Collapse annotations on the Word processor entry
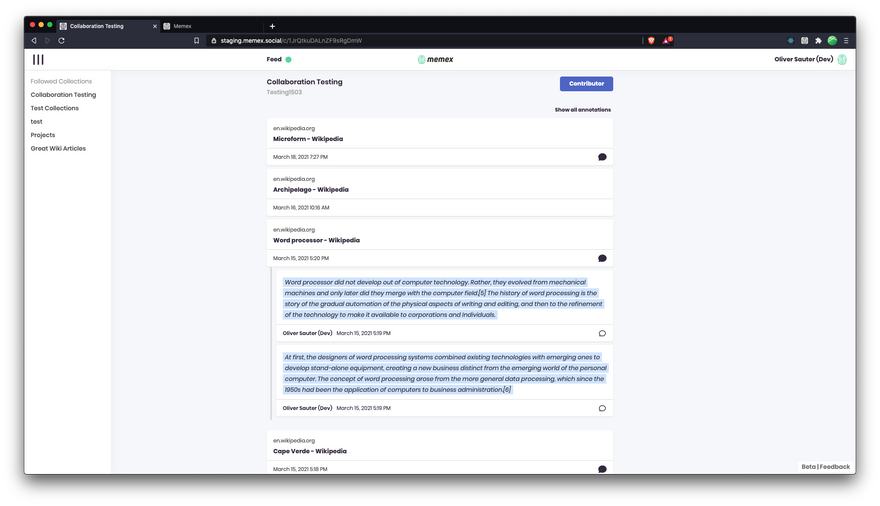 point(602,258)
